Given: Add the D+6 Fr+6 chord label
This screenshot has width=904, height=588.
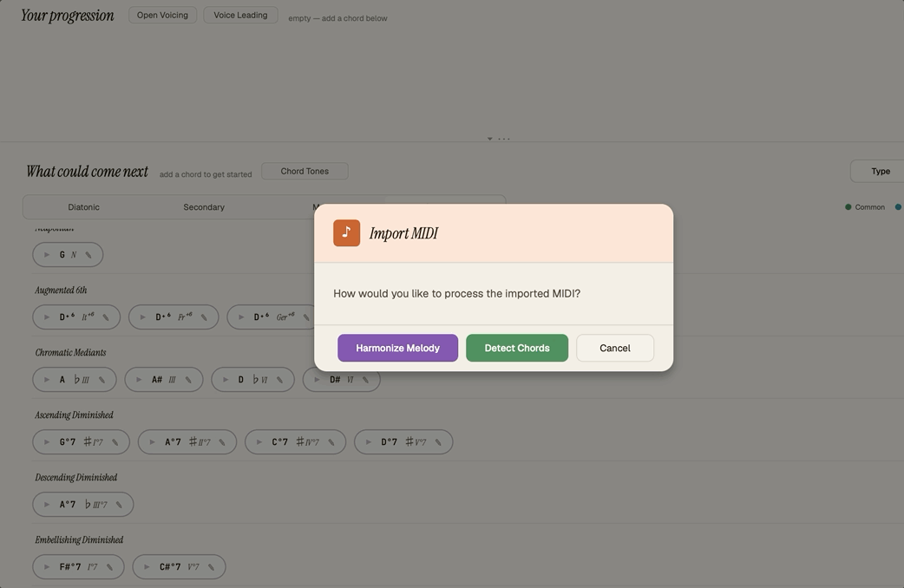Looking at the screenshot, I should 174,317.
